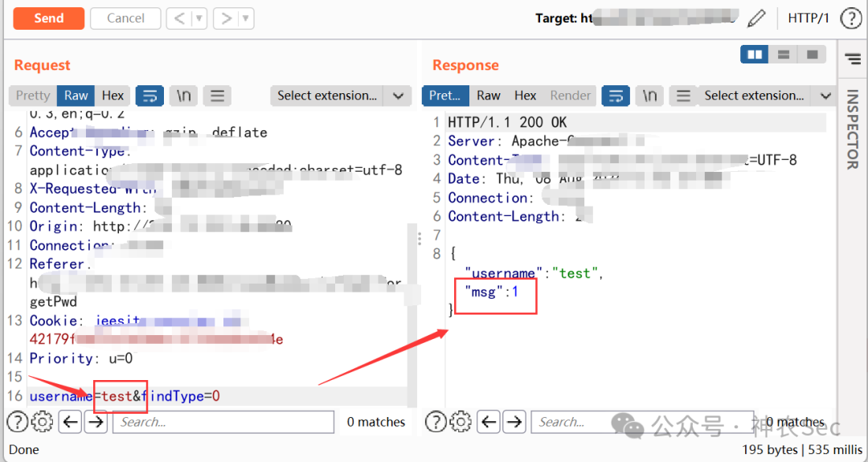
Task: Focus the Request search field
Action: (223, 422)
